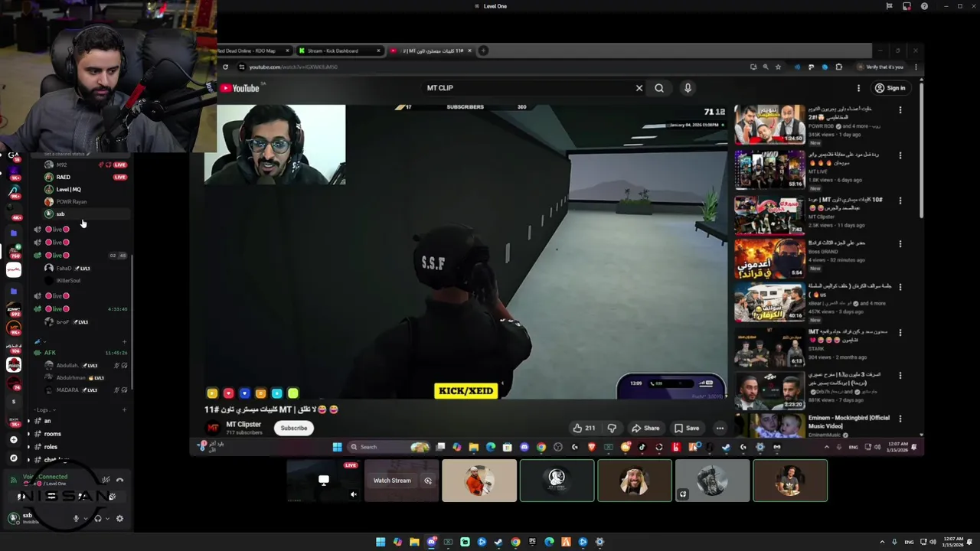
Task: Open Discord discover servers compass icon
Action: (x=13, y=458)
